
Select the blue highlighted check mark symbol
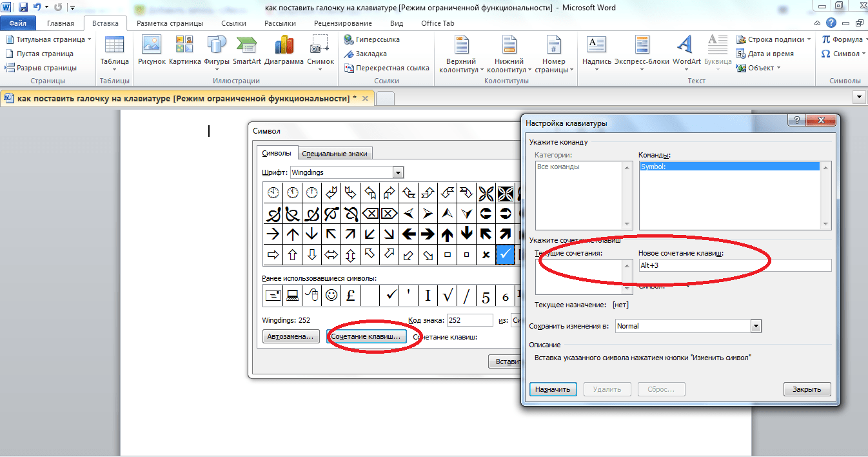[505, 255]
